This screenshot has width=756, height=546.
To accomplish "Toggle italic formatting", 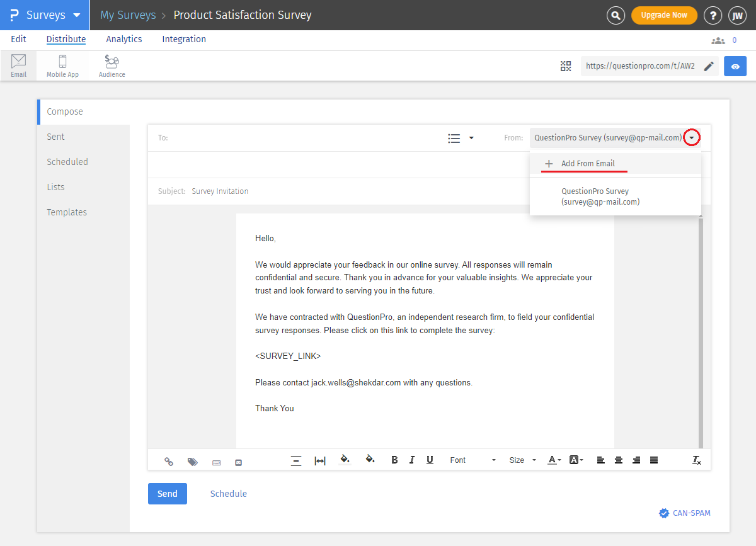I will [x=412, y=460].
